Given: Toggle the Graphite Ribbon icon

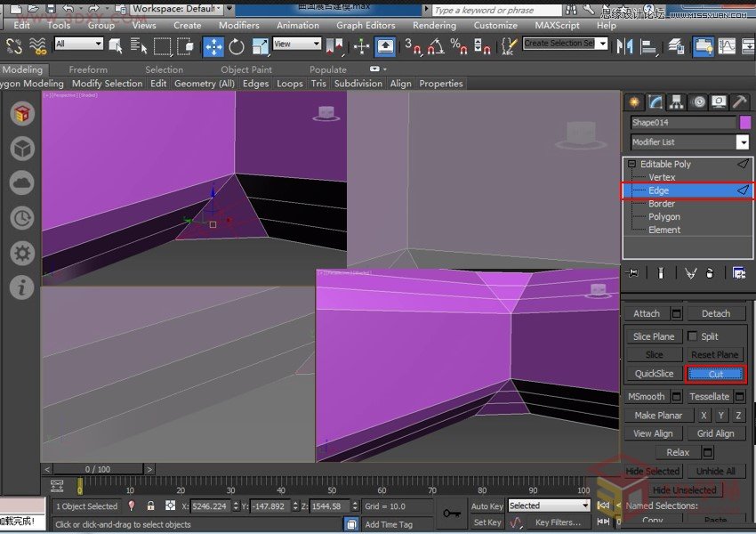Looking at the screenshot, I should [x=704, y=47].
